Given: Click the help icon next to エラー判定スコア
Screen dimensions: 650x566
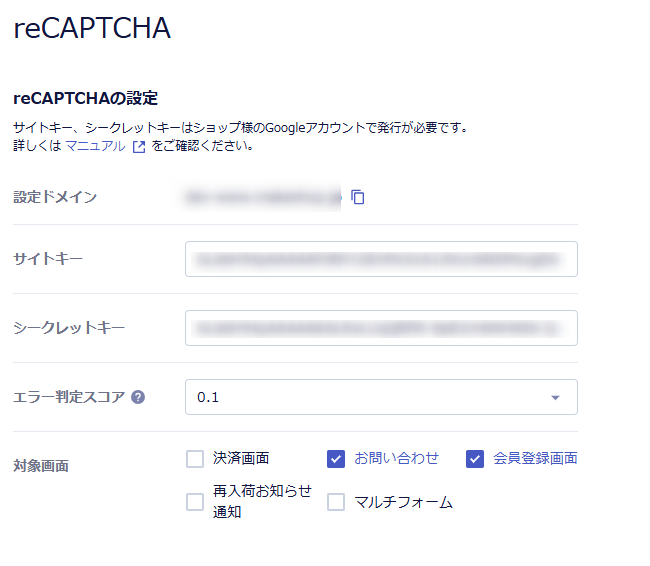Looking at the screenshot, I should pyautogui.click(x=138, y=397).
